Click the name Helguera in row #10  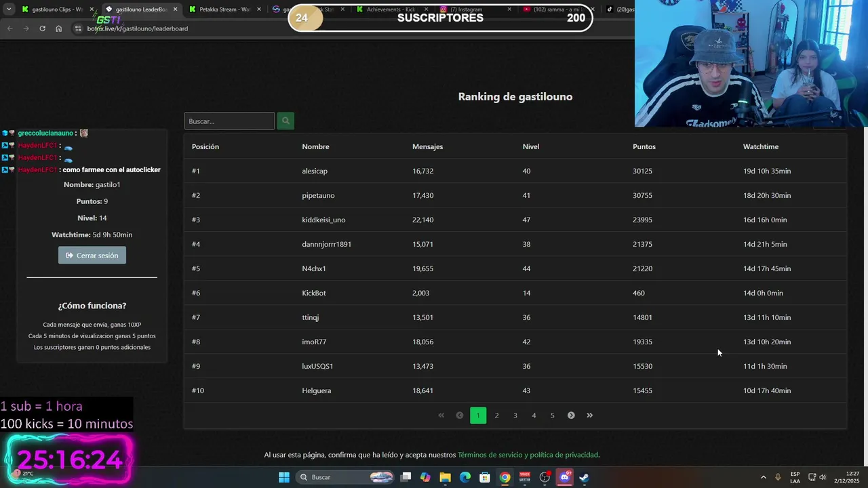click(317, 390)
